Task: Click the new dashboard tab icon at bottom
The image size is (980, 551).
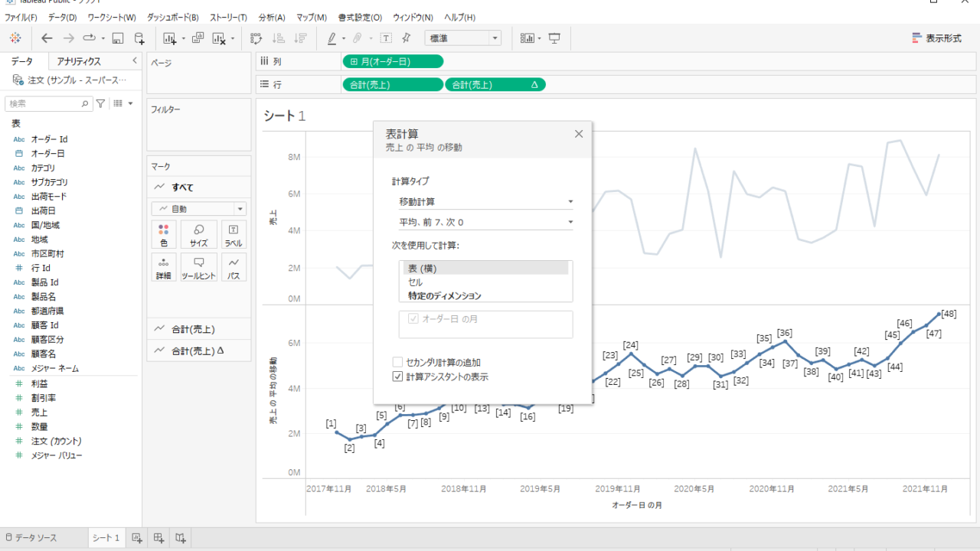Action: 159,538
